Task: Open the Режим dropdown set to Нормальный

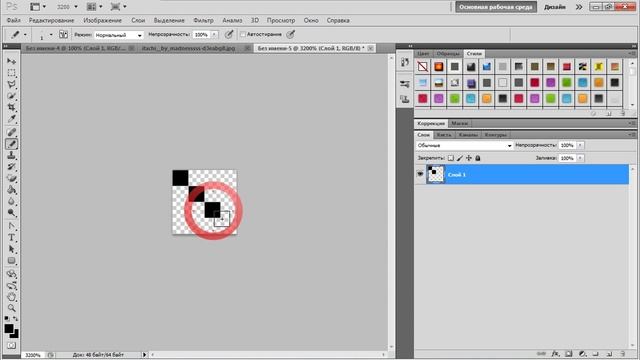Action: [119, 35]
